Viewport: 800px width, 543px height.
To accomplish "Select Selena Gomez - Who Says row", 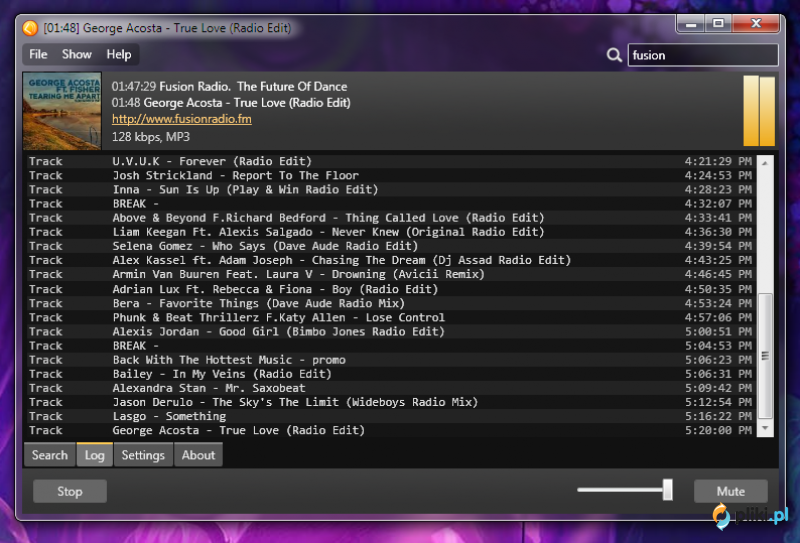I will click(x=391, y=246).
